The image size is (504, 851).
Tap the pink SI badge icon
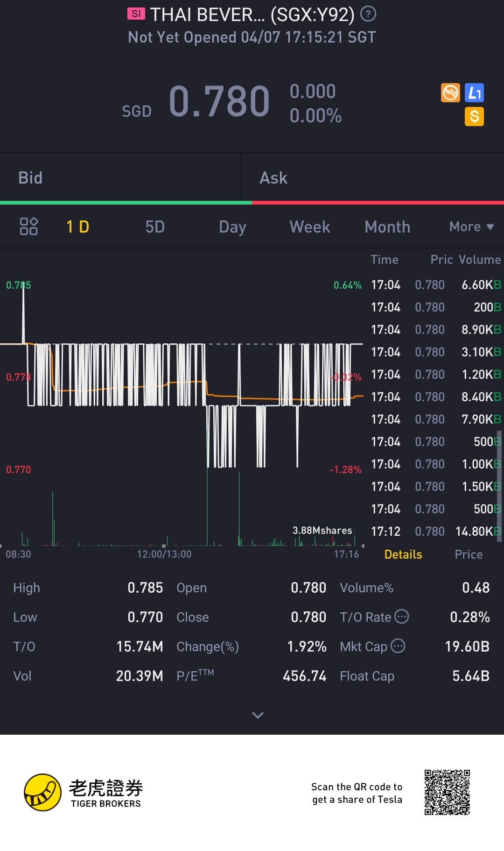[x=136, y=14]
